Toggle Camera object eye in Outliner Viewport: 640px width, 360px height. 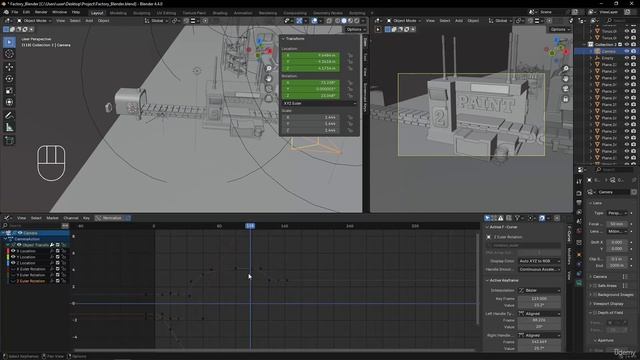pos(627,51)
